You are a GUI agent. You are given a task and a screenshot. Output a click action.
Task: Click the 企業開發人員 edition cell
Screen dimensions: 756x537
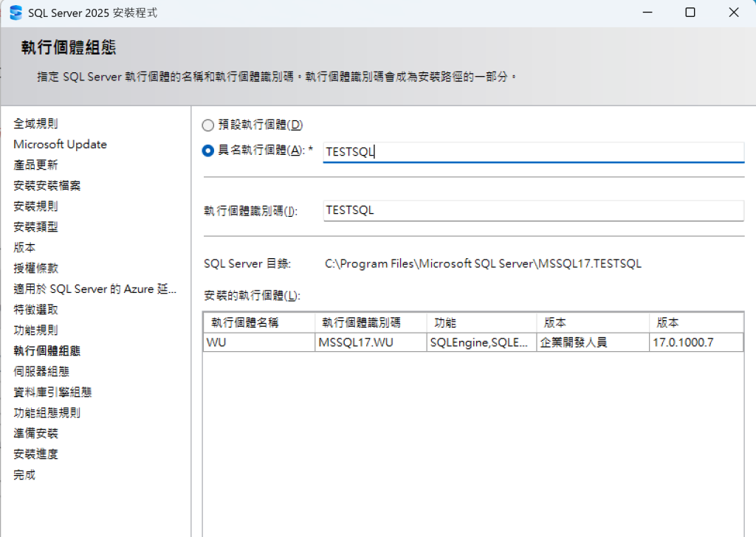tap(593, 342)
